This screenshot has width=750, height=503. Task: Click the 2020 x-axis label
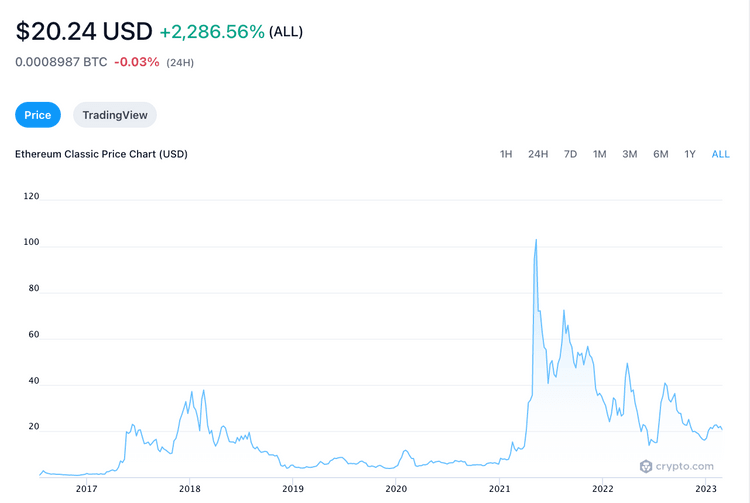(396, 489)
